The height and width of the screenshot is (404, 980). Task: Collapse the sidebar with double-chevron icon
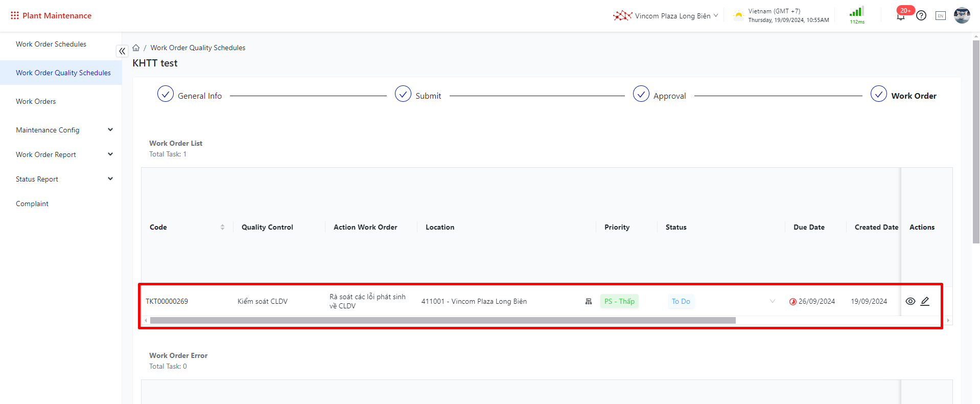tap(122, 51)
